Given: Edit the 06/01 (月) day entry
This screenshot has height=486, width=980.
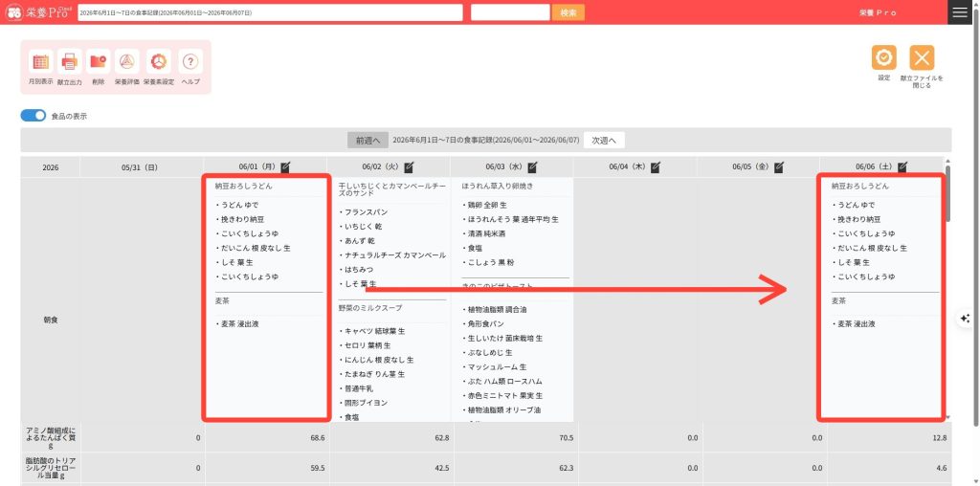Looking at the screenshot, I should tap(285, 166).
